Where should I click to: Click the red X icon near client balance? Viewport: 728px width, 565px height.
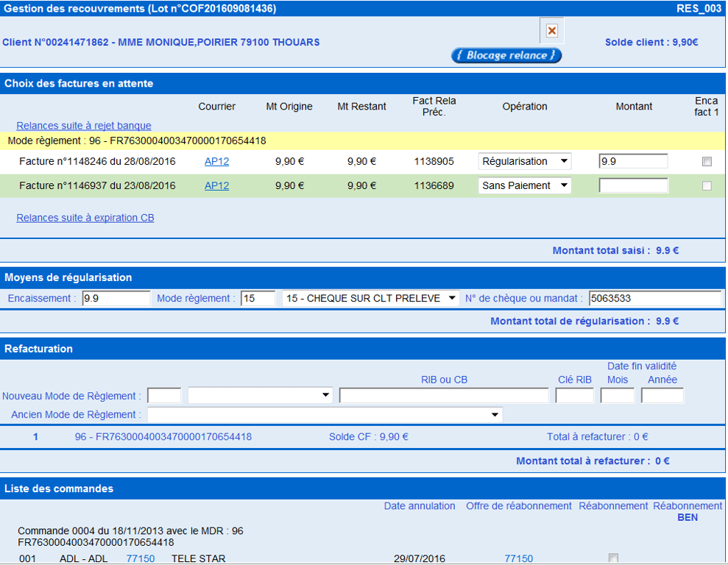click(551, 31)
